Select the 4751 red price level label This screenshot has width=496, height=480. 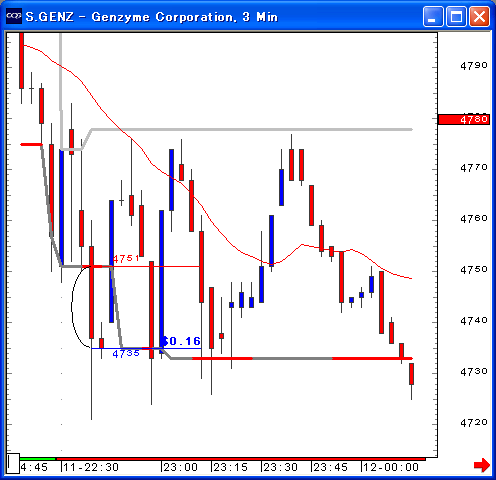126,258
